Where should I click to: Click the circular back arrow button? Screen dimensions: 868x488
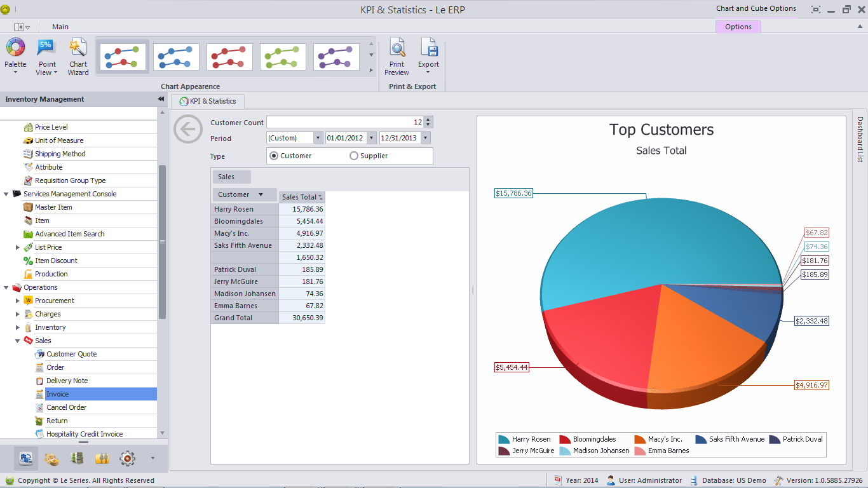pos(187,128)
